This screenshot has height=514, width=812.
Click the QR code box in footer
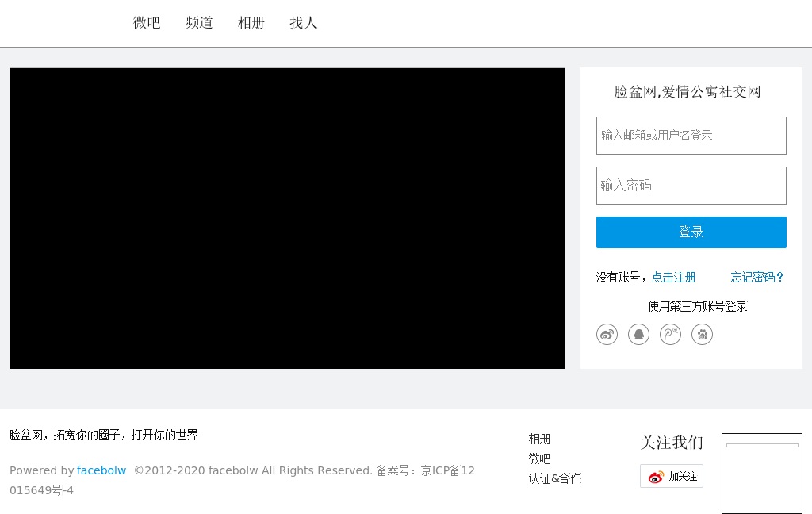click(x=761, y=474)
